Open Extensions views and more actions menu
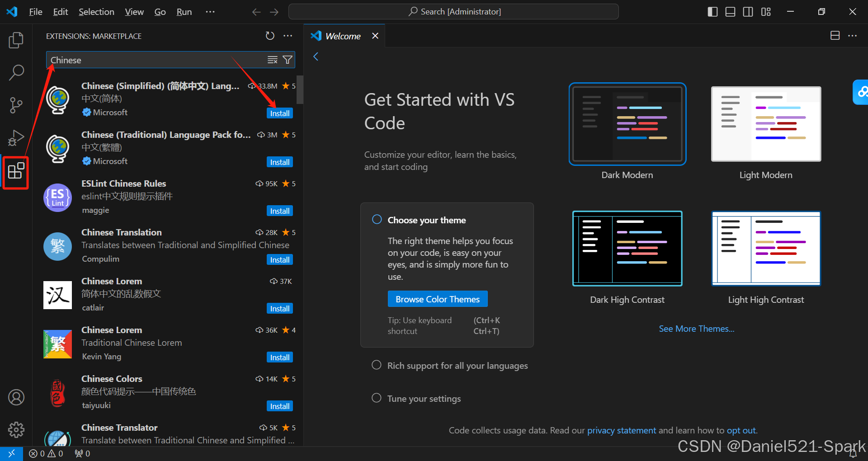This screenshot has width=868, height=461. (288, 36)
